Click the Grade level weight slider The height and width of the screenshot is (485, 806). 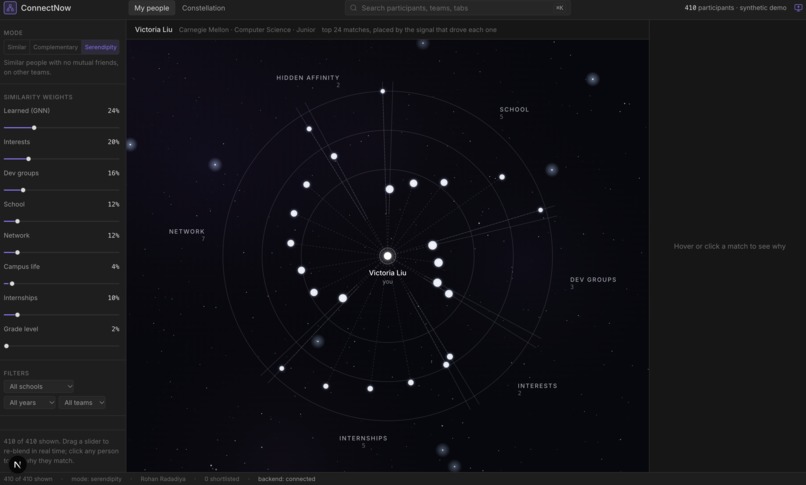(61, 346)
